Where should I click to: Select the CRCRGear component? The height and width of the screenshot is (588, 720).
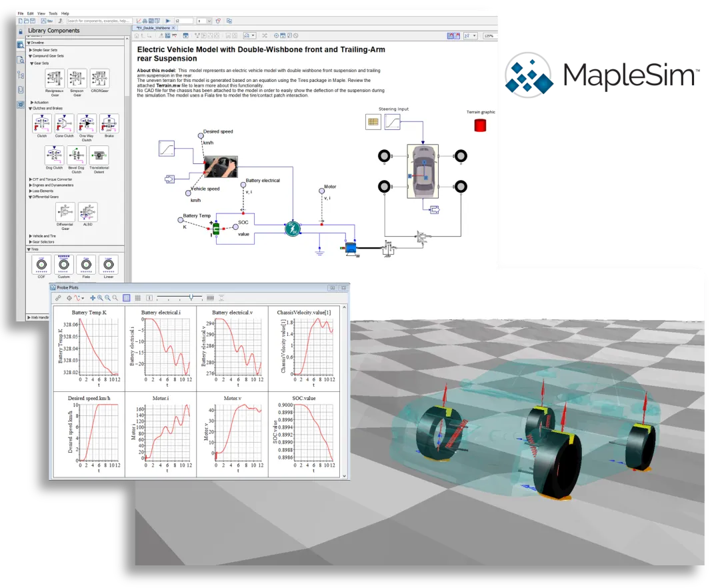click(99, 79)
